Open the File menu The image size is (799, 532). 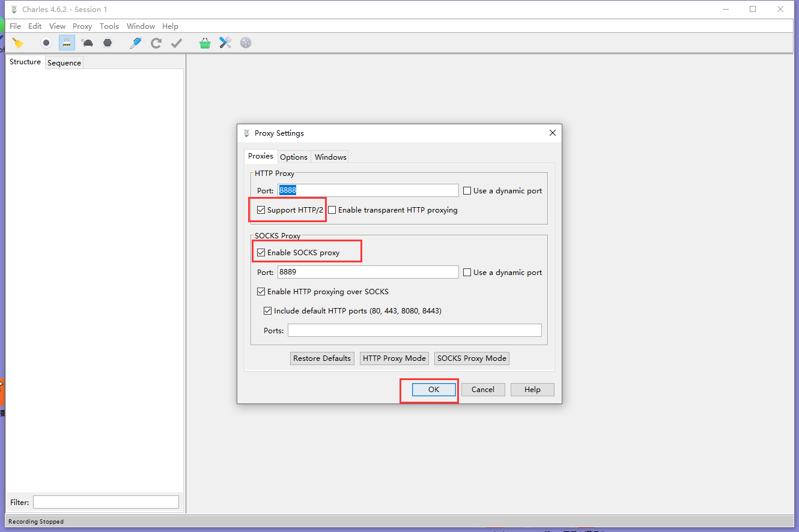click(x=16, y=26)
